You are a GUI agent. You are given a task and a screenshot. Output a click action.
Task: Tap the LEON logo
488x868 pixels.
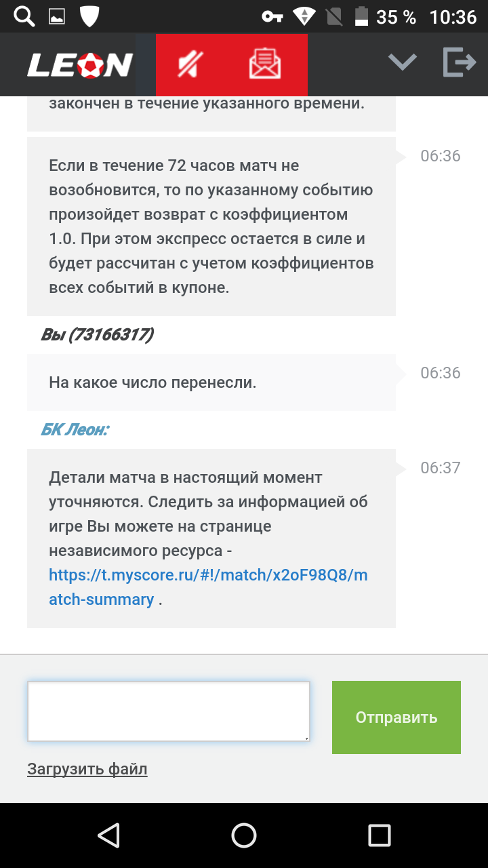[x=78, y=64]
